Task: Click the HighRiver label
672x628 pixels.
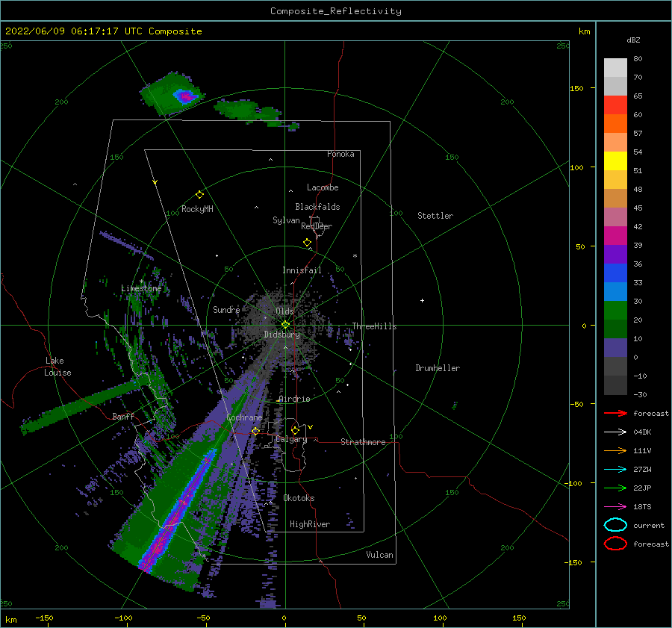Action: coord(310,524)
